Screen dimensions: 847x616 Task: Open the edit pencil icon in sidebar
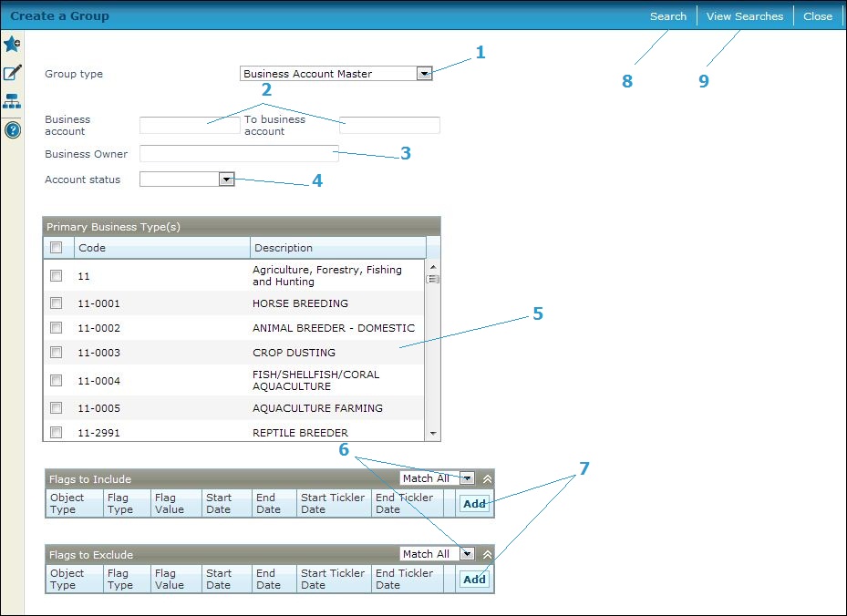click(12, 72)
